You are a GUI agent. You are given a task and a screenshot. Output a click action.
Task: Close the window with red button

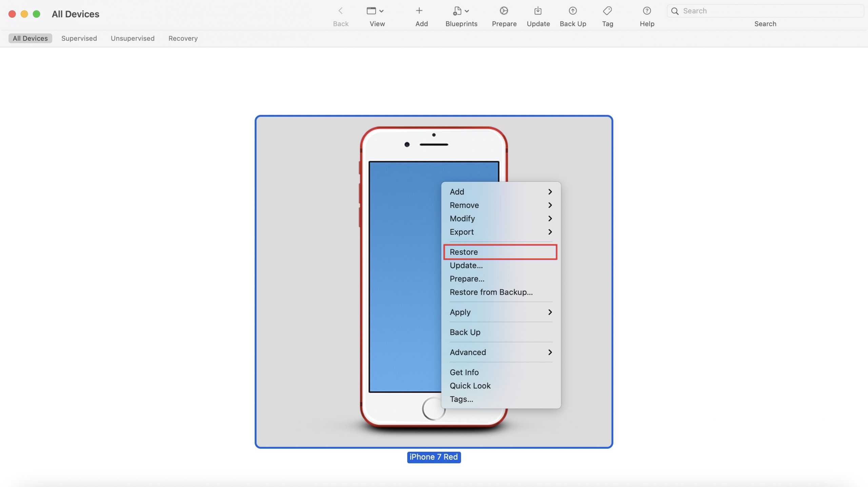click(12, 14)
